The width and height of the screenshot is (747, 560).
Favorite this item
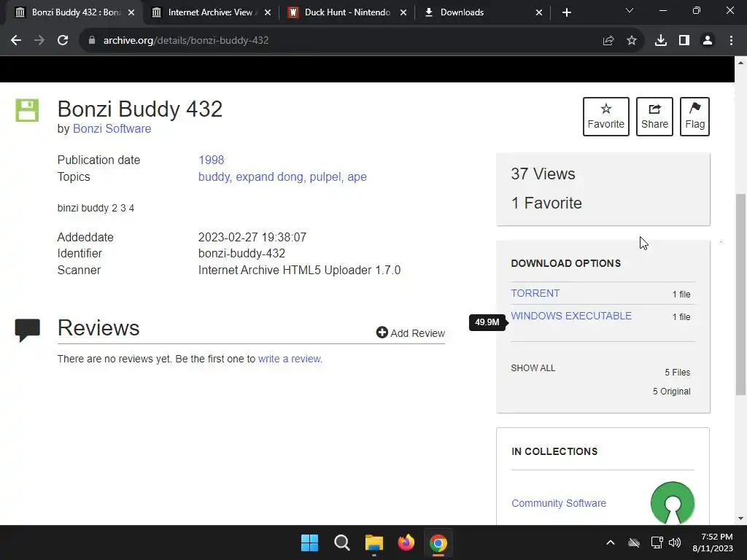coord(606,117)
